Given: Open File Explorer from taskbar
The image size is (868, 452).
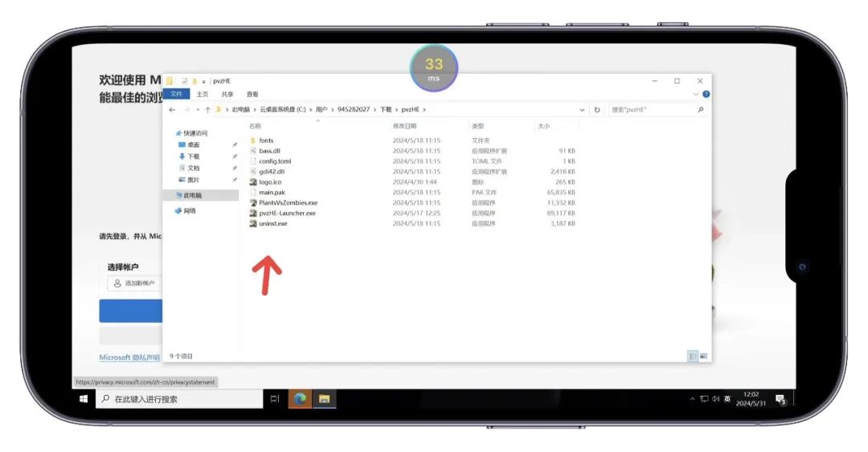Looking at the screenshot, I should pyautogui.click(x=325, y=399).
